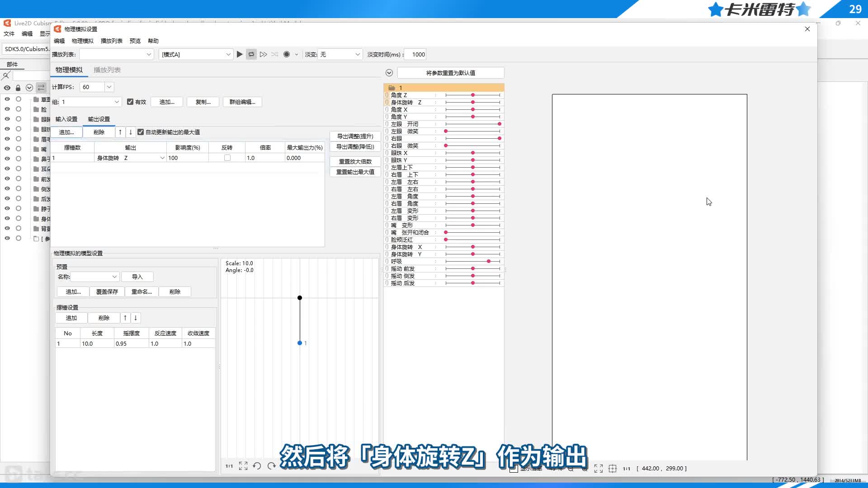The width and height of the screenshot is (868, 488).
Task: Click 淡变时间 1000 input field
Action: 415,54
